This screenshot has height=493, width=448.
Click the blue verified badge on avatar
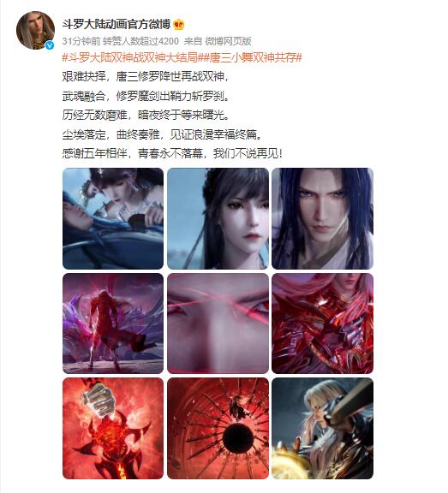pos(50,45)
